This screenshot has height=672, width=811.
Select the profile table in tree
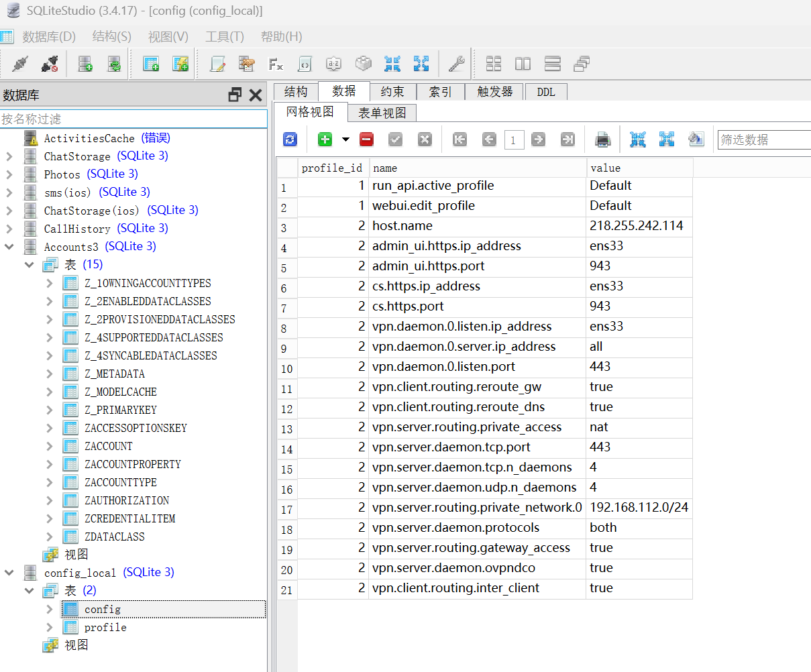(x=105, y=627)
